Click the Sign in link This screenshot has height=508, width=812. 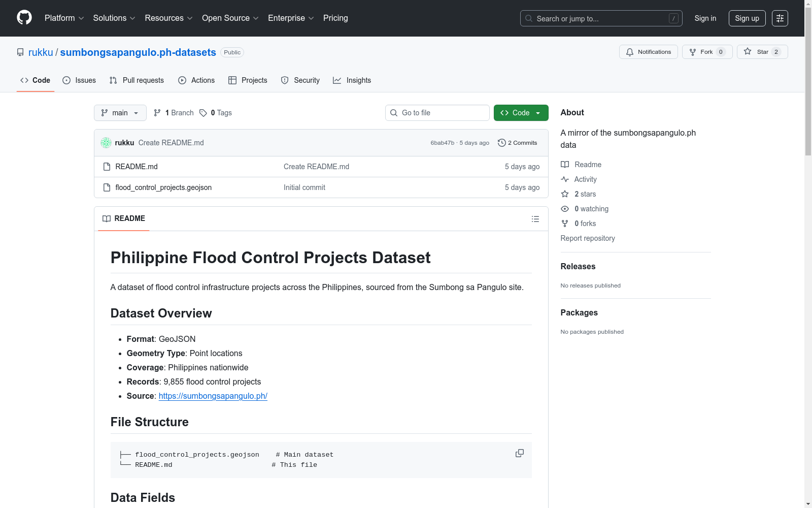point(705,18)
